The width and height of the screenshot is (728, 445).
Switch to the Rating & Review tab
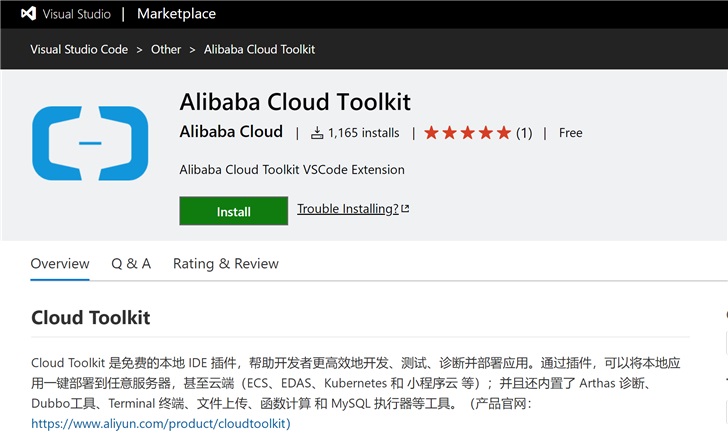225,264
